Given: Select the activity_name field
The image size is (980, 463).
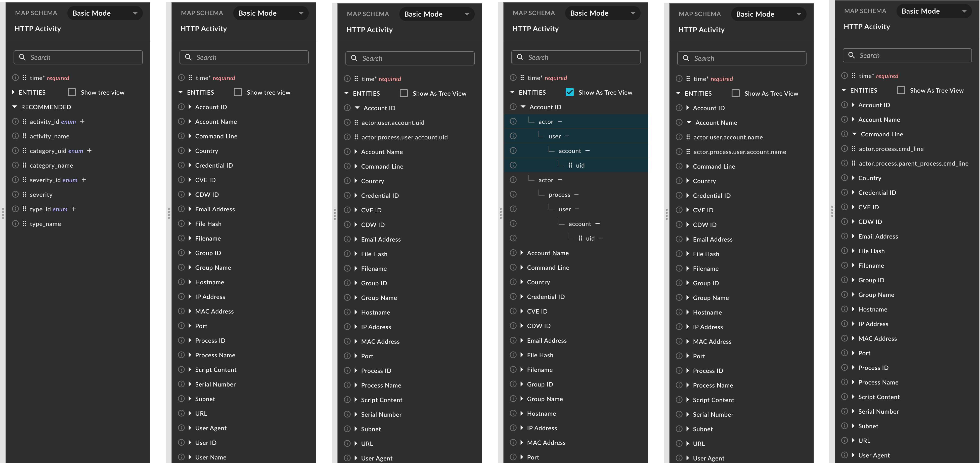Looking at the screenshot, I should (50, 136).
